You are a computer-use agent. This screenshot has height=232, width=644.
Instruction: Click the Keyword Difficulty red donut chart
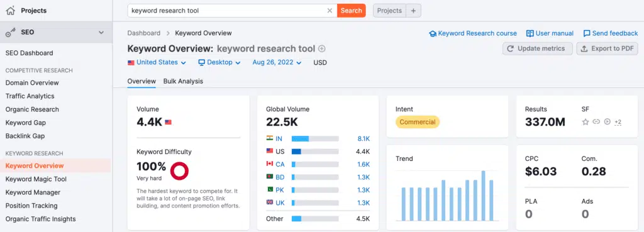[x=179, y=171]
